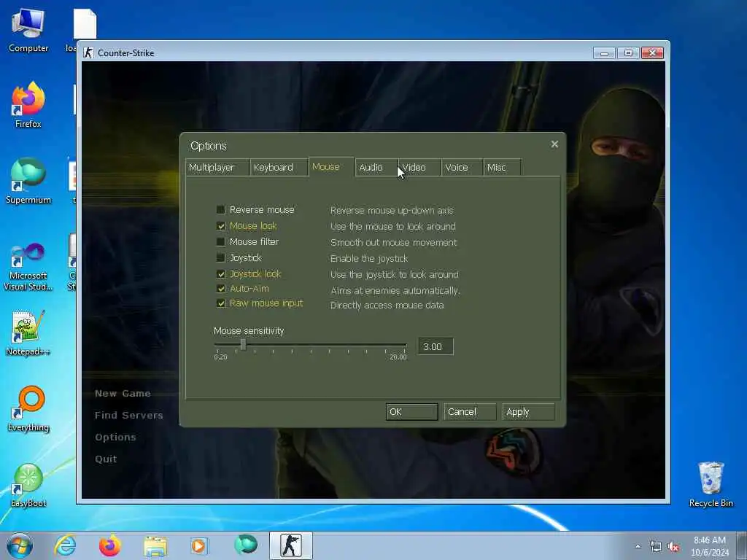Image resolution: width=747 pixels, height=560 pixels.
Task: Open the Recycle Bin on desktop
Action: pos(711,484)
